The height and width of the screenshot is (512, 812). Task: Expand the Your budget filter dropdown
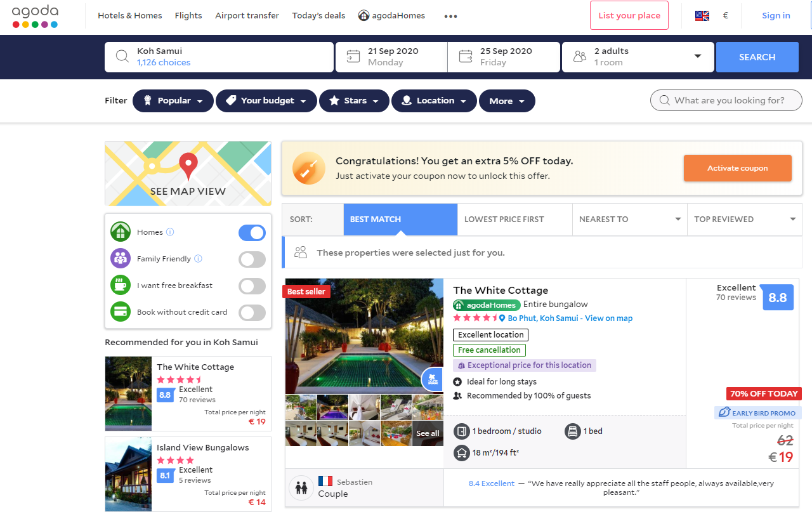(x=266, y=101)
